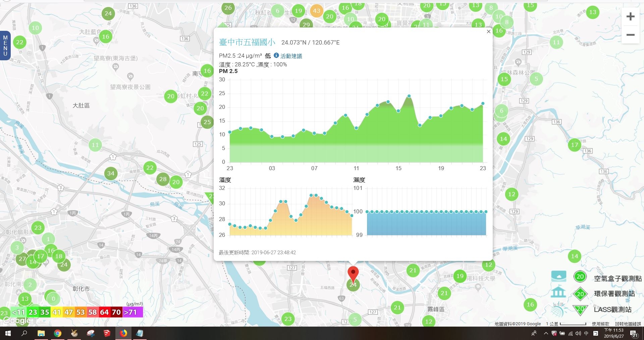Select the 28 sensor marker near 南榮路
Image resolution: width=644 pixels, height=340 pixels.
coord(163,179)
